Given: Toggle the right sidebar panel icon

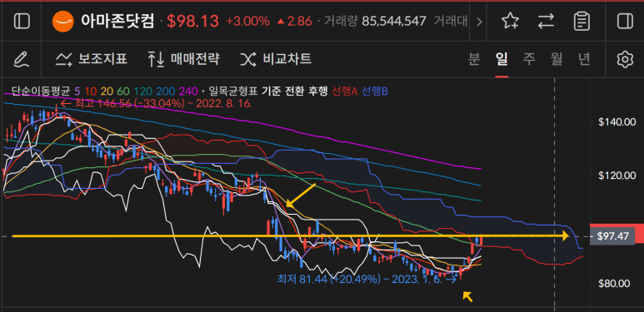Looking at the screenshot, I should click(625, 21).
